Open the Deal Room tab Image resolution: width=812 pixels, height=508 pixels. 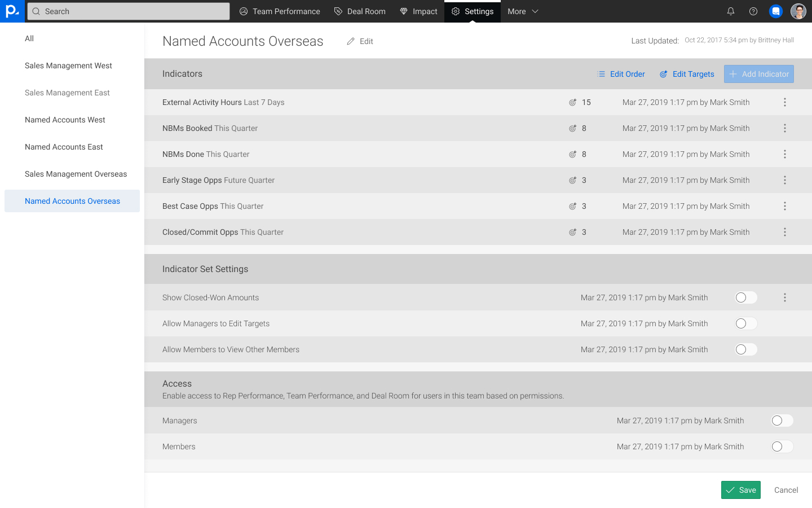coord(360,11)
